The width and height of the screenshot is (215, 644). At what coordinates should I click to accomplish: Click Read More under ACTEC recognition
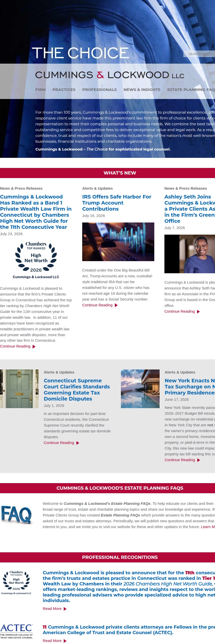point(52,641)
